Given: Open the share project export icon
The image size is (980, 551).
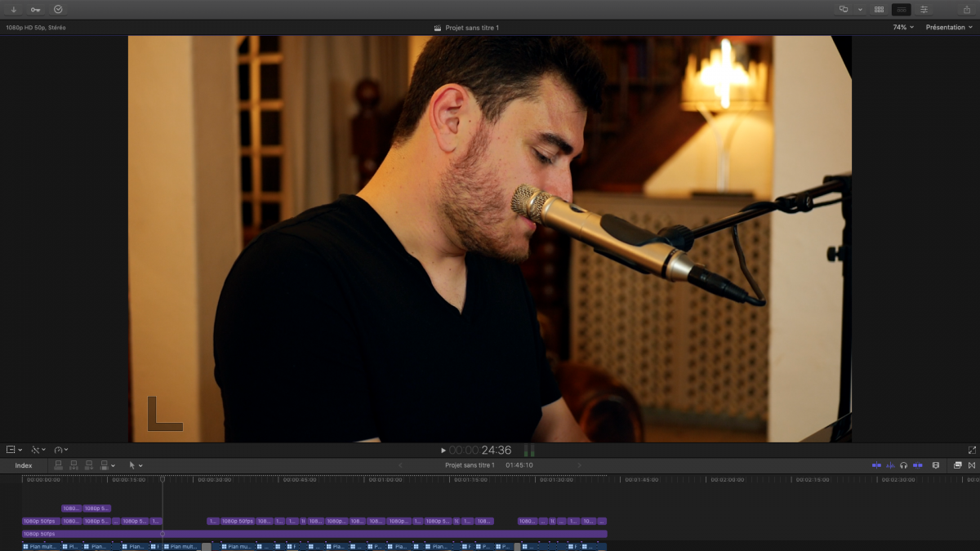Looking at the screenshot, I should 967,10.
